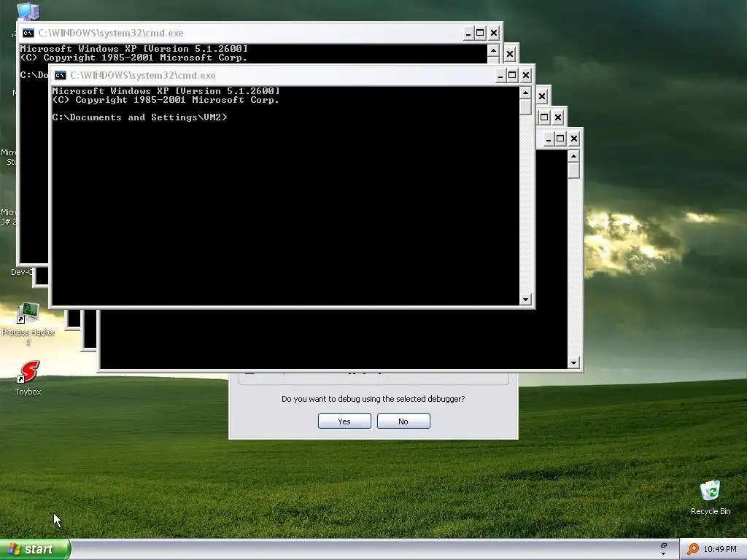The width and height of the screenshot is (747, 560).
Task: Minimize the lowest rear cmd window
Action: (x=549, y=139)
